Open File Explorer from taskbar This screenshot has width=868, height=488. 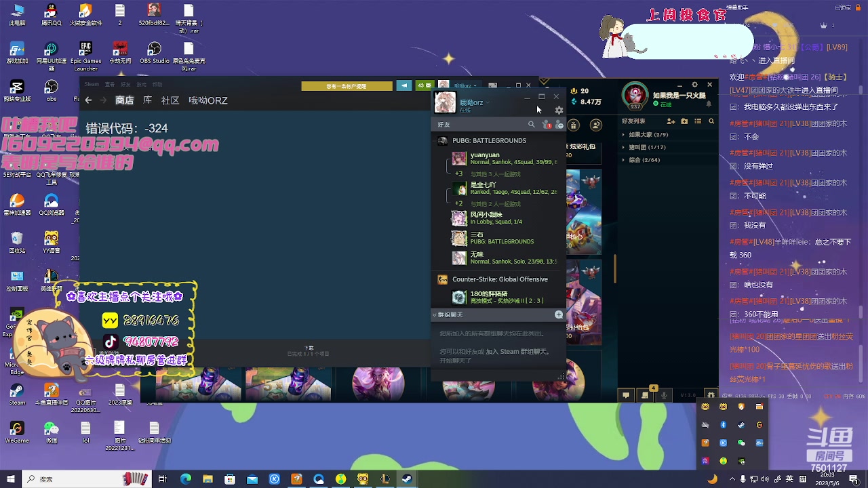208,479
